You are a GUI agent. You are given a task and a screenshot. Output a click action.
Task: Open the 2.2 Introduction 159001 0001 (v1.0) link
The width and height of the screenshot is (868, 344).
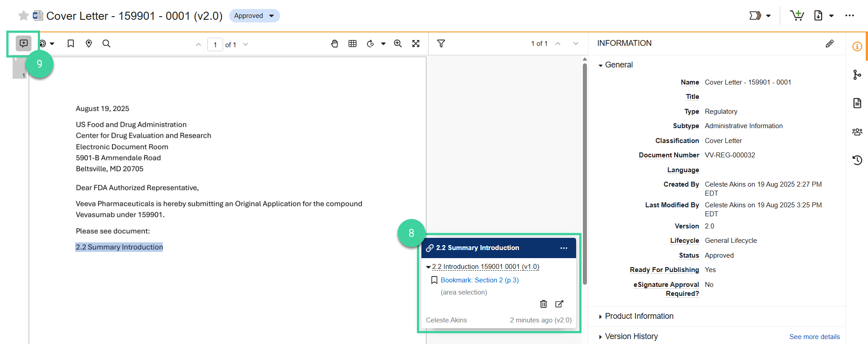(x=486, y=267)
